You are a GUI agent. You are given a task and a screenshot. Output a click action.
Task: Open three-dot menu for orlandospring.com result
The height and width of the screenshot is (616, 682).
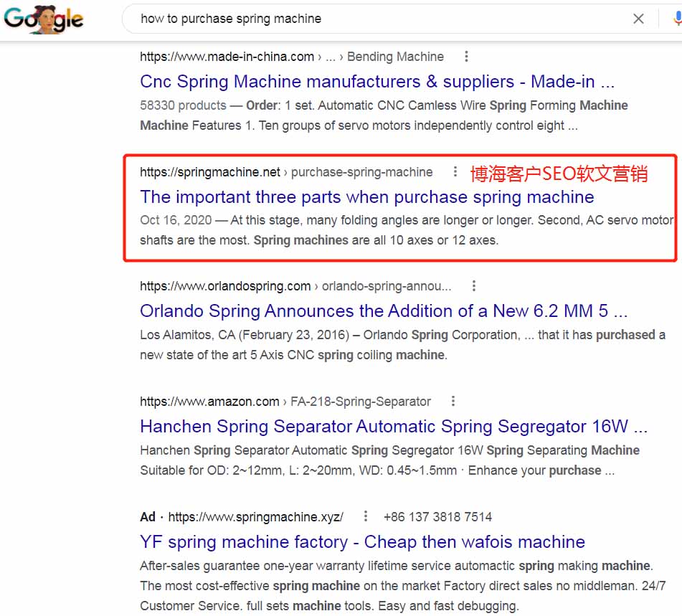pyautogui.click(x=474, y=286)
